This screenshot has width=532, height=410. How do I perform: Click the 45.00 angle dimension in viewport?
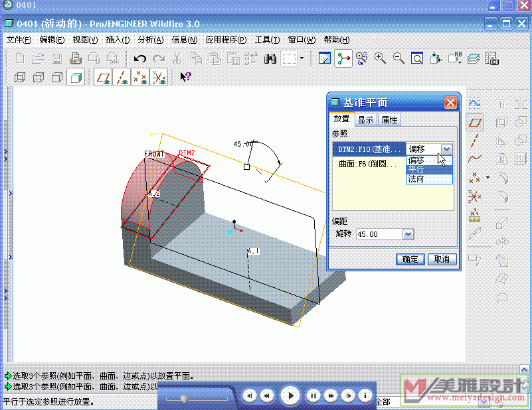coord(243,144)
